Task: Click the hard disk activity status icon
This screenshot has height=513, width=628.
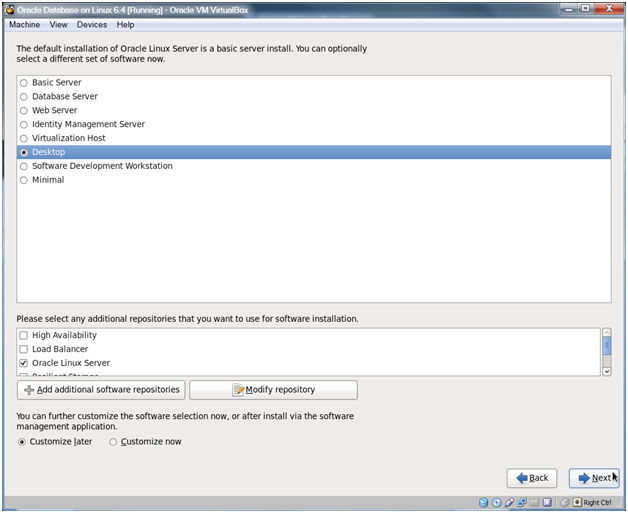Action: pyautogui.click(x=484, y=503)
